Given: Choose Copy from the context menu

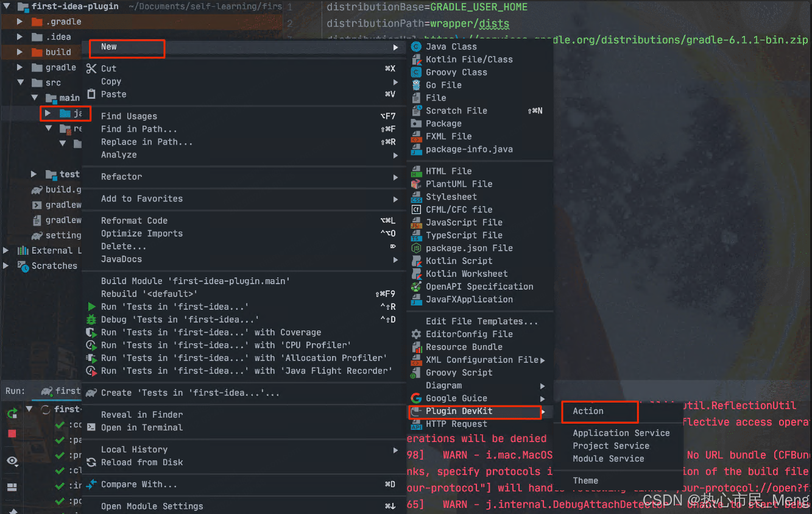Looking at the screenshot, I should (x=244, y=82).
